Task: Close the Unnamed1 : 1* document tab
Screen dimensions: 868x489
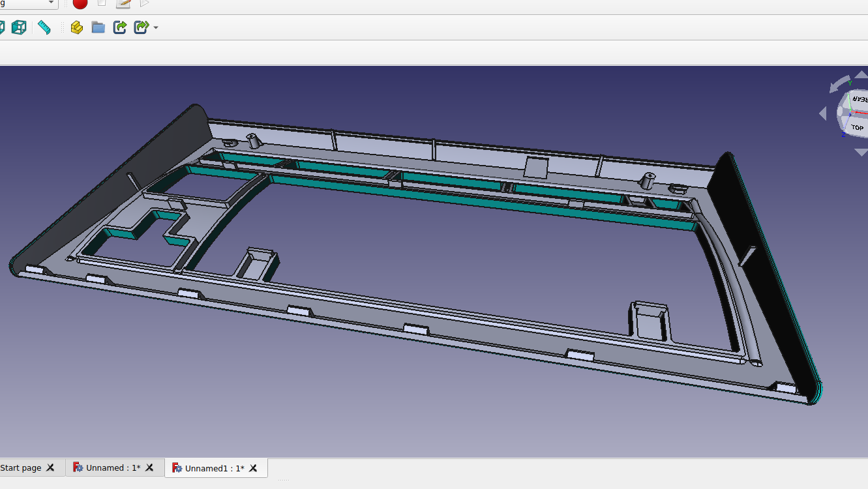Action: tap(253, 468)
